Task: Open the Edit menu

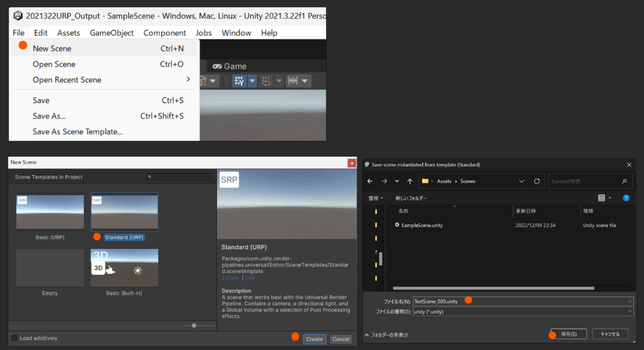Action: [x=40, y=33]
